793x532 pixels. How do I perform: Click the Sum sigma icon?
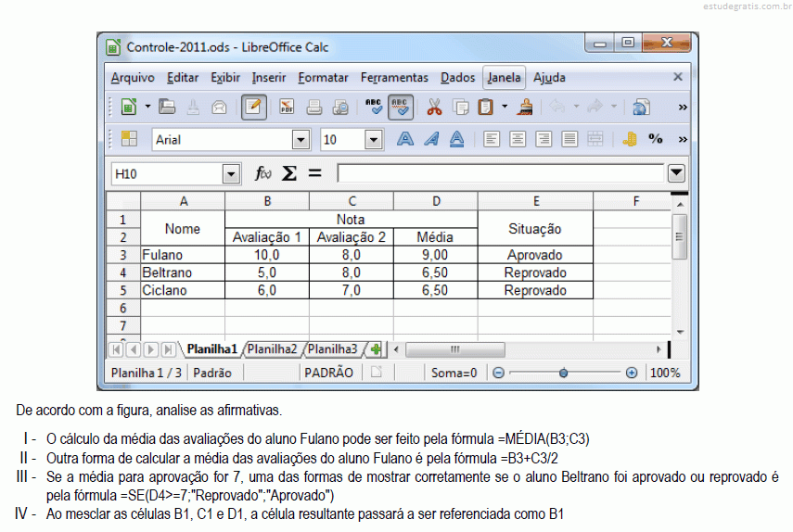click(288, 173)
